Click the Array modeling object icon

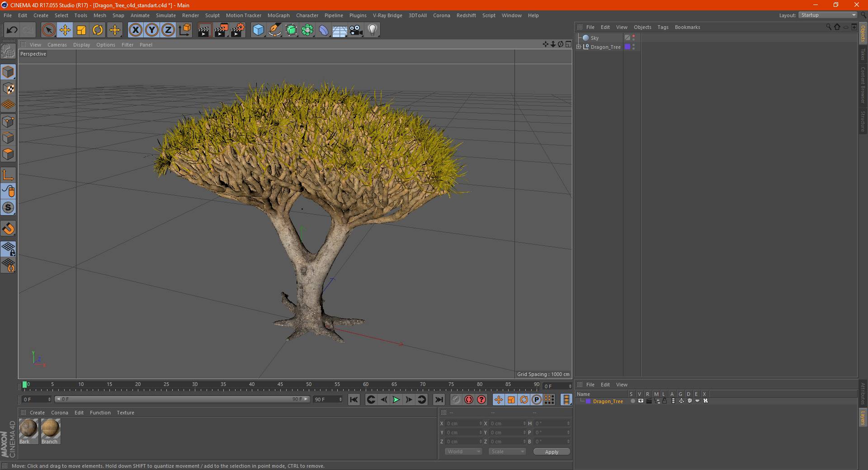coord(307,30)
